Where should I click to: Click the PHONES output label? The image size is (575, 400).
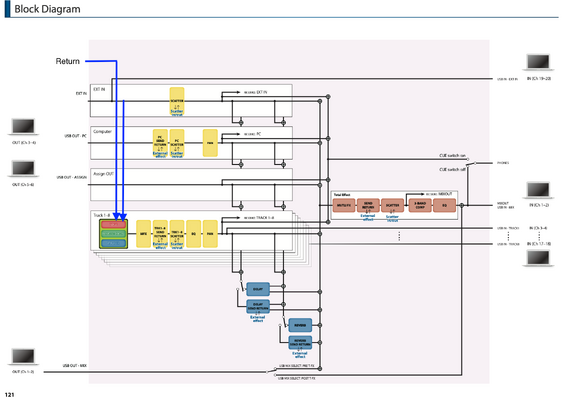click(x=503, y=163)
